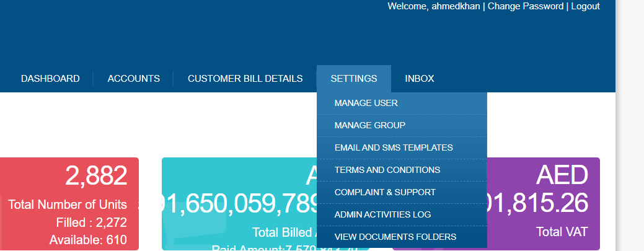This screenshot has height=251, width=644.
Task: Go to the Dashboard menu
Action: coord(50,79)
